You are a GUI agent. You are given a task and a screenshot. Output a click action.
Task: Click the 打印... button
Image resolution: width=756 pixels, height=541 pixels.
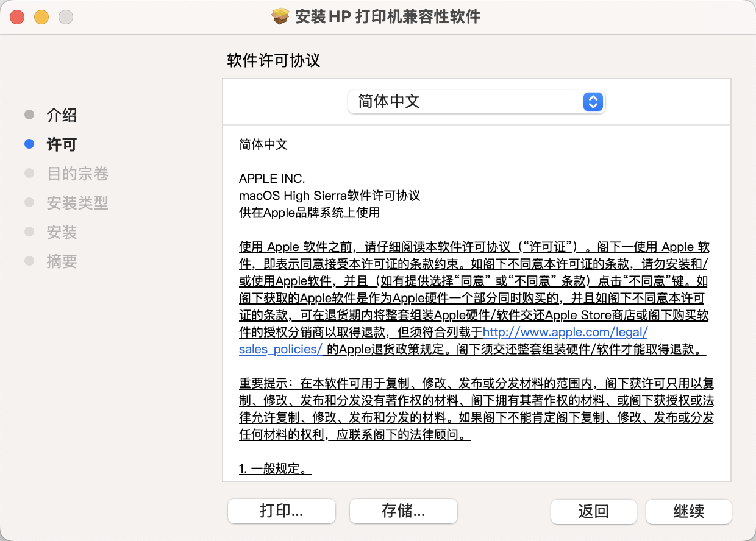(x=282, y=511)
